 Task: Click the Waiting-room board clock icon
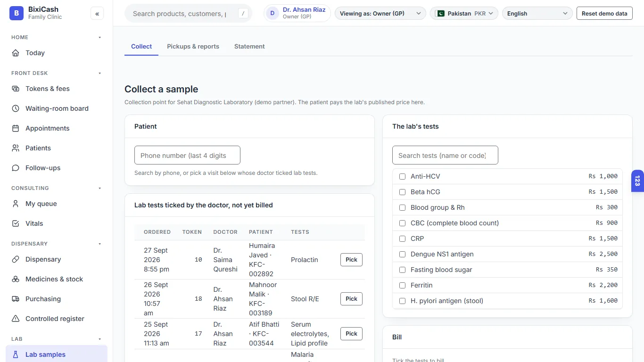[x=16, y=108]
